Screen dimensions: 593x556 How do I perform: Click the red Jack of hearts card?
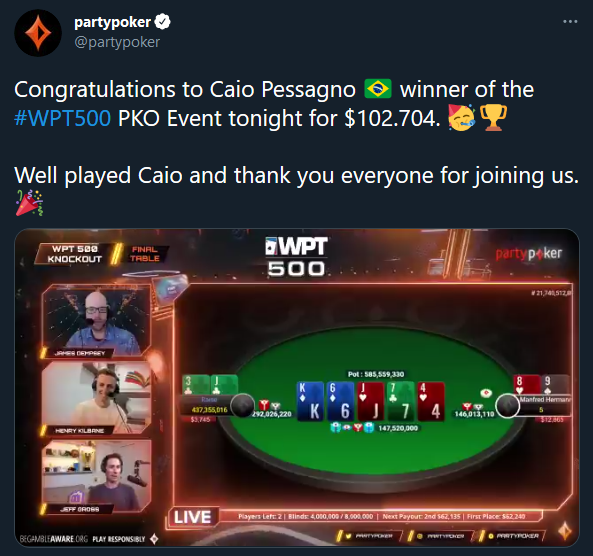371,401
